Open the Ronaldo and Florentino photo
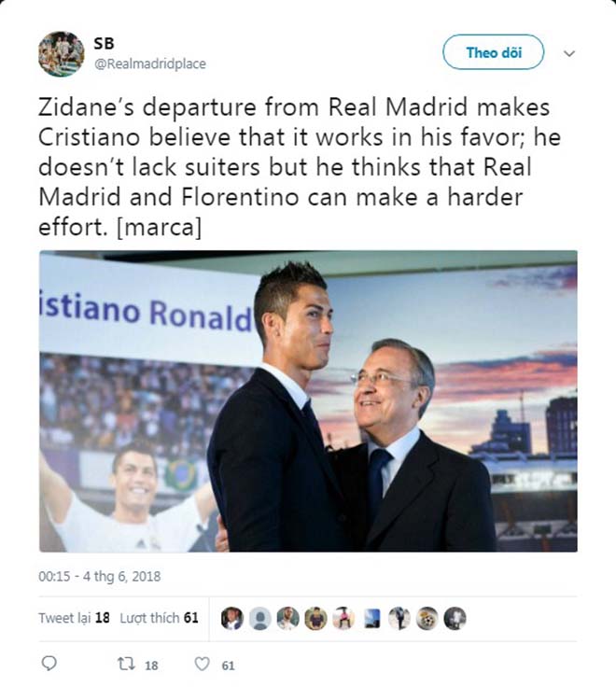 pos(308,401)
